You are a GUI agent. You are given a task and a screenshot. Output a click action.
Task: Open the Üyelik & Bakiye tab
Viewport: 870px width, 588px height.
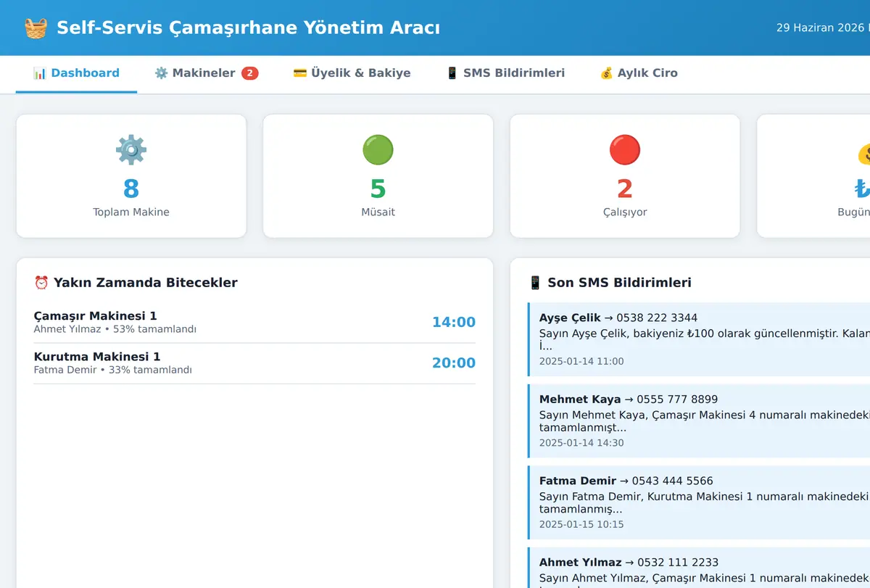352,73
